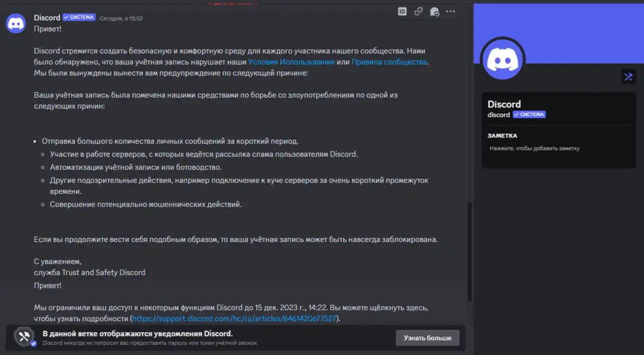644x355 pixels.
Task: Click the paragraph 'Ваша учётная запись была помечена'
Action: tap(216, 100)
